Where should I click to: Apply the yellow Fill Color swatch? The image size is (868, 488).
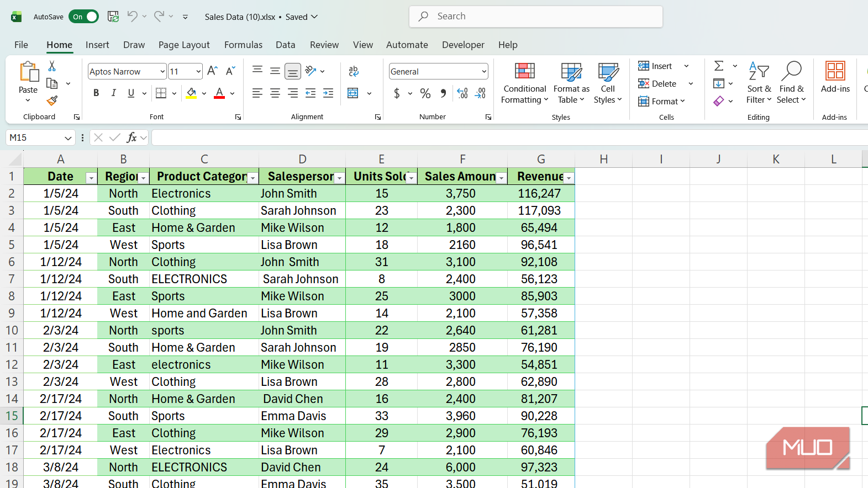[191, 93]
